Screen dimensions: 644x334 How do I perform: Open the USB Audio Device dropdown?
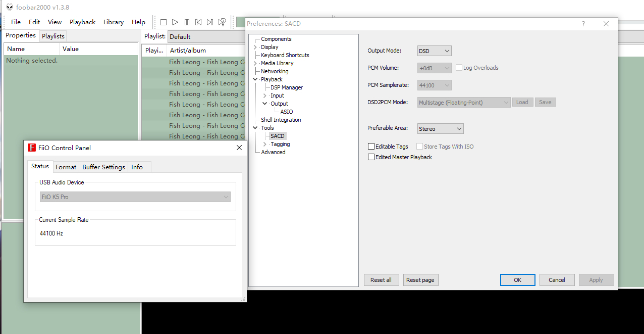click(x=135, y=197)
